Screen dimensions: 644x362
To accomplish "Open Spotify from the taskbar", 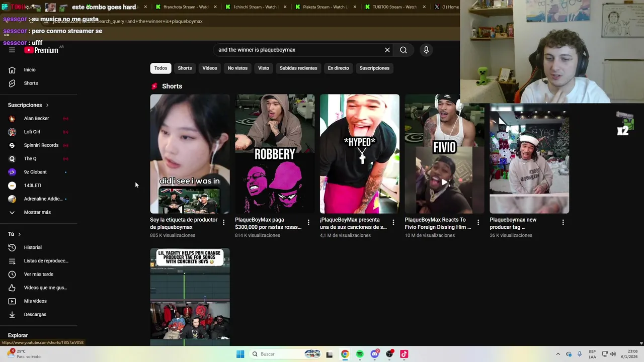I will [360, 354].
